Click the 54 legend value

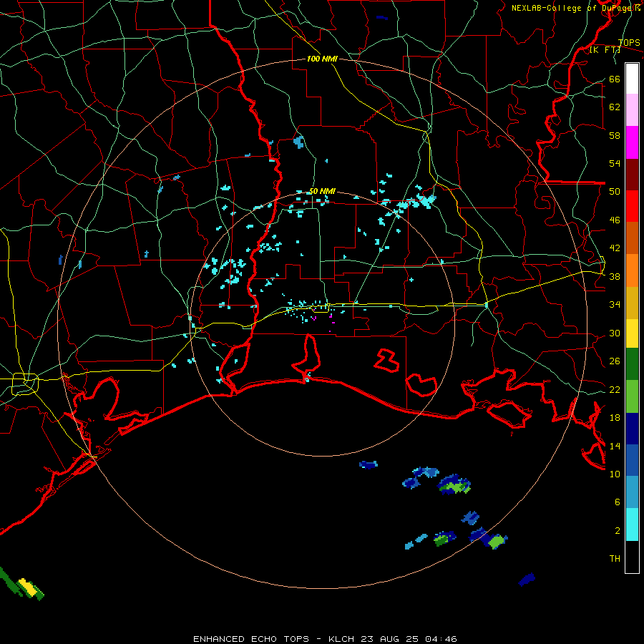[615, 163]
